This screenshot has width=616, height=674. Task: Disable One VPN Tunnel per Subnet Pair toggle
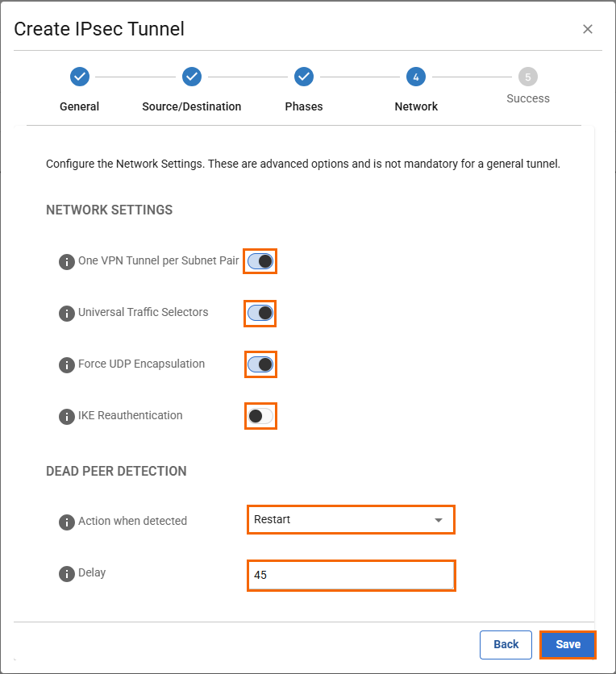click(x=260, y=261)
